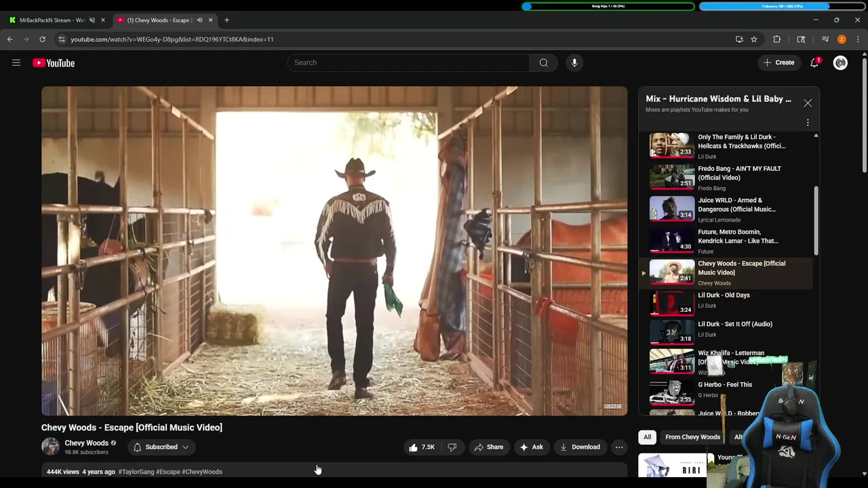Open the Chrome profile Z avatar
This screenshot has height=488, width=868.
842,39
